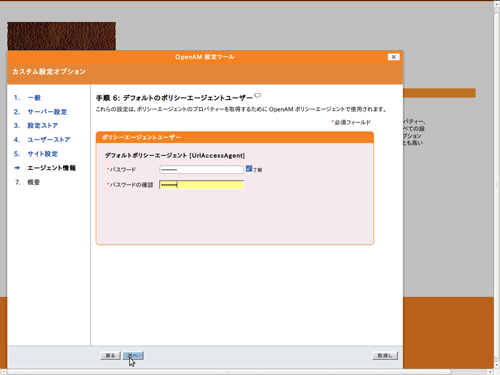The width and height of the screenshot is (500, 375).
Task: Click the デフォルトポリシーエージェント [UrlAccessAgent] label
Action: click(x=175, y=155)
